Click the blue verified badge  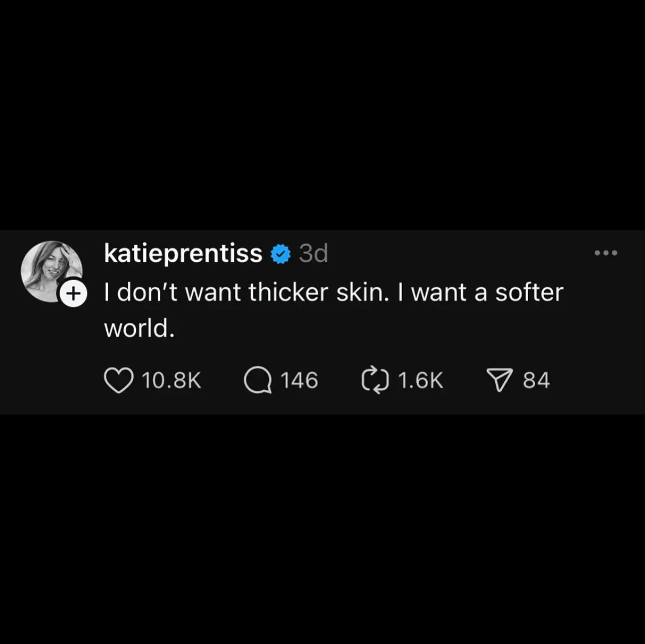point(281,254)
